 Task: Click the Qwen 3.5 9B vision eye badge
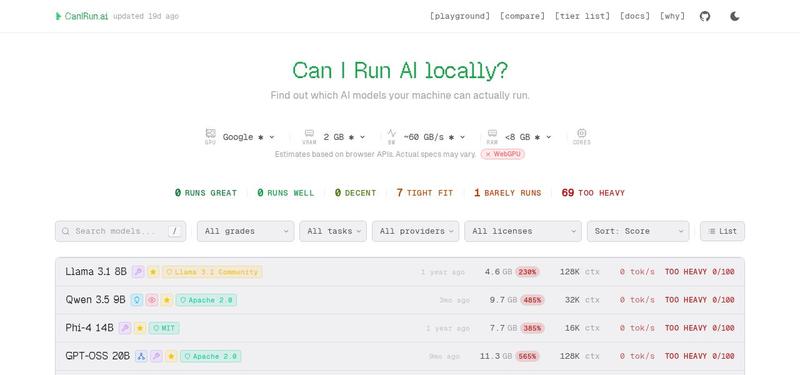[152, 300]
